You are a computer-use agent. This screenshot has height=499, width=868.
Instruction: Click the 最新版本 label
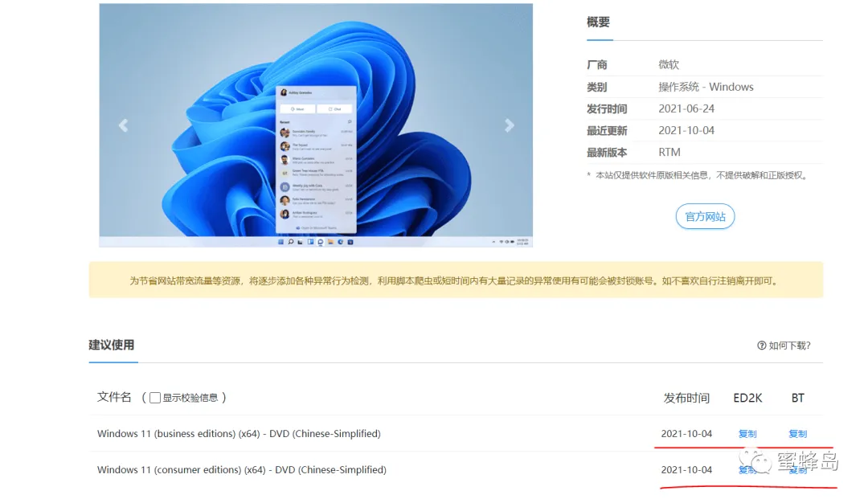tap(607, 152)
